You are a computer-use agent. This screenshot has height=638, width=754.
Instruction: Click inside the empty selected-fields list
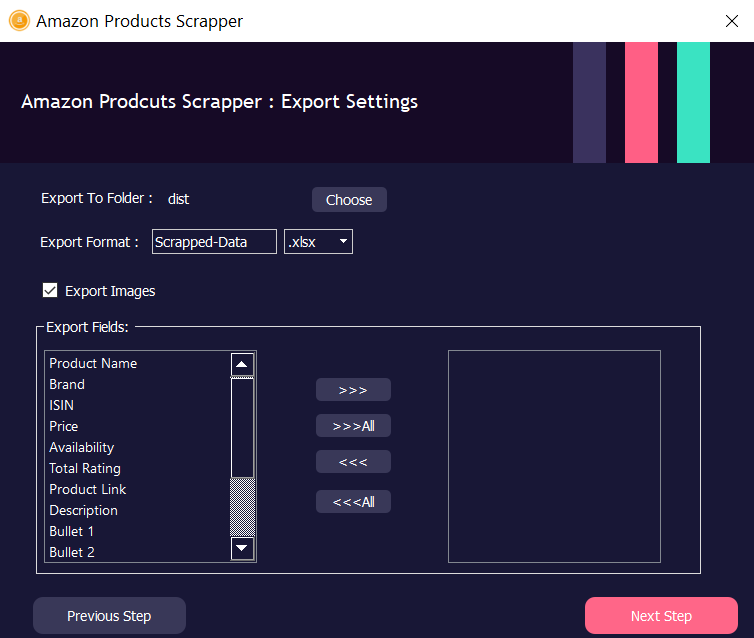(554, 456)
